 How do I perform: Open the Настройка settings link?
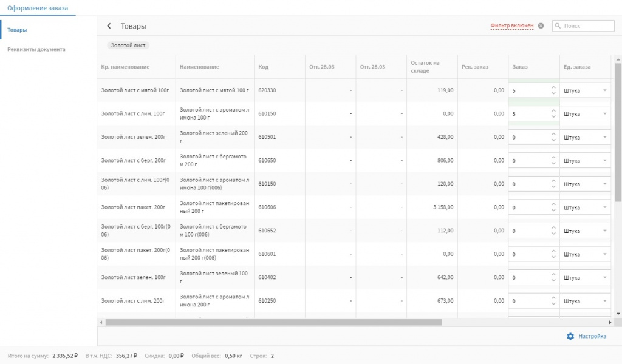pos(592,336)
